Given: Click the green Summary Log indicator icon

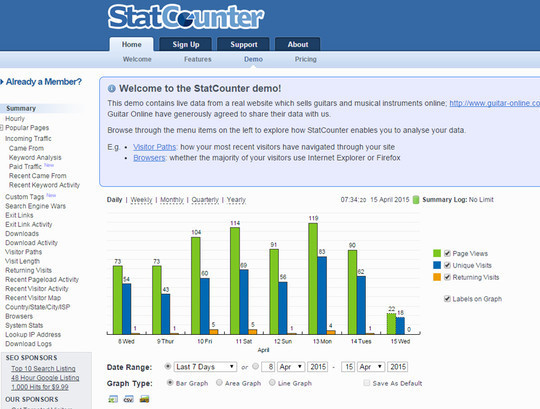Looking at the screenshot, I should [416, 200].
